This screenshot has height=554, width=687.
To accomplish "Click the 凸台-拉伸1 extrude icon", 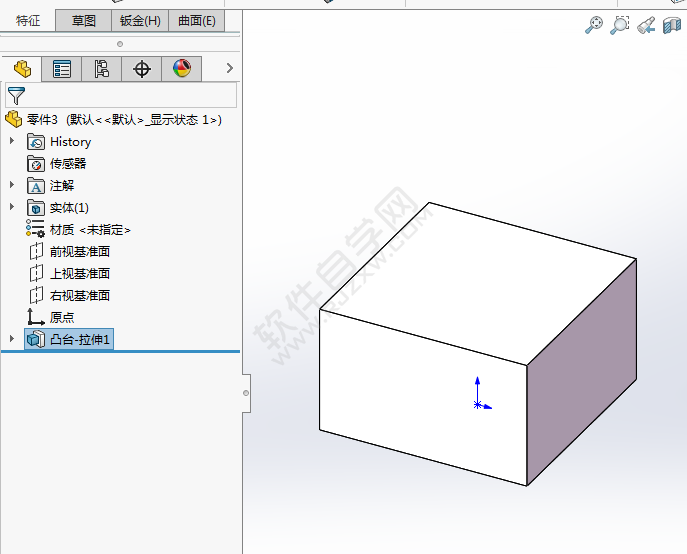I will pos(36,339).
